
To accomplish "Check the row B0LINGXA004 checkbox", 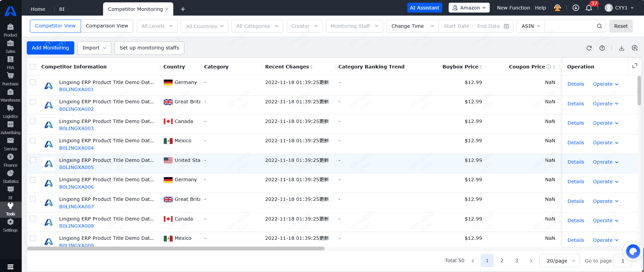I will click(33, 141).
